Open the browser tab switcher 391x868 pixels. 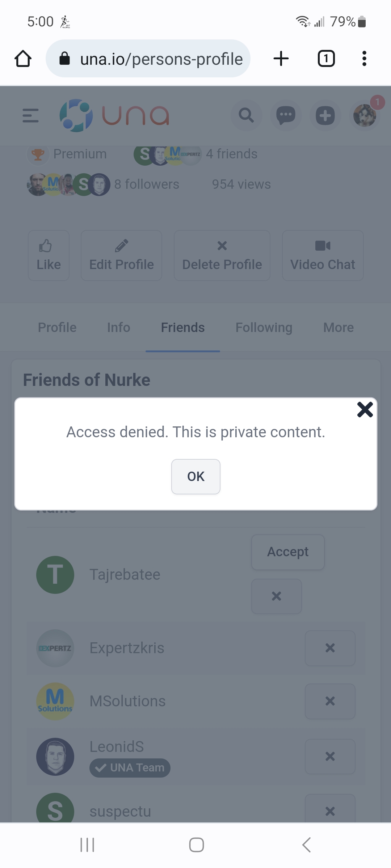326,59
